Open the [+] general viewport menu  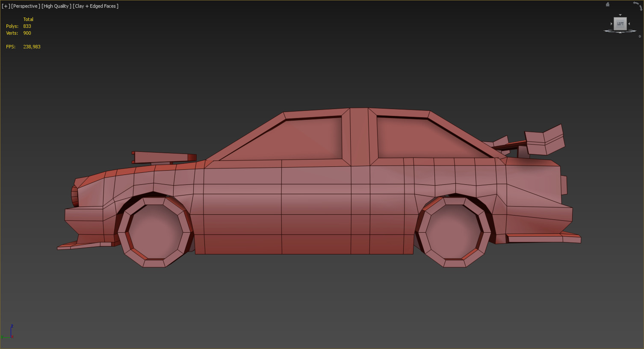click(x=6, y=6)
